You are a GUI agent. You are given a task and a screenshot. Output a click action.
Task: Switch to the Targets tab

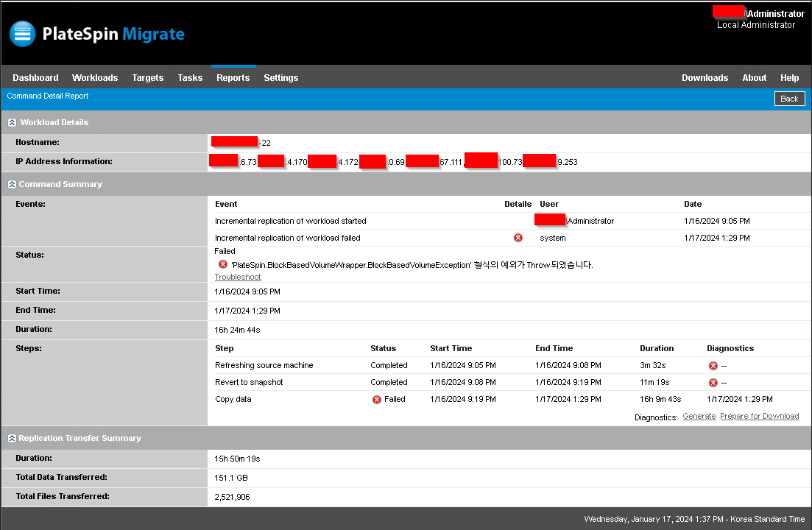coord(147,77)
